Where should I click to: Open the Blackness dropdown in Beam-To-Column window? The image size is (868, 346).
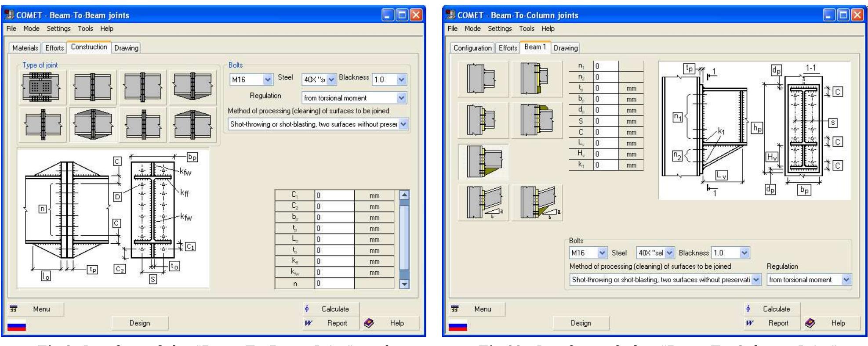pos(744,253)
